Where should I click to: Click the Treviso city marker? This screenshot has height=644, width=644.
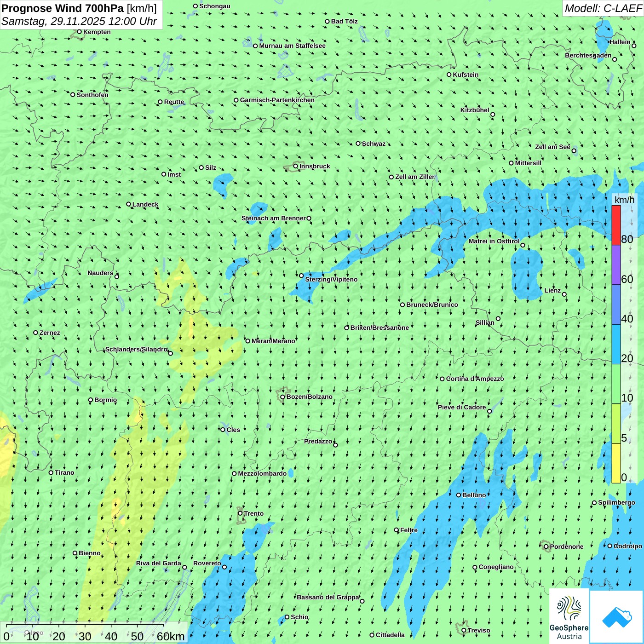(x=464, y=631)
